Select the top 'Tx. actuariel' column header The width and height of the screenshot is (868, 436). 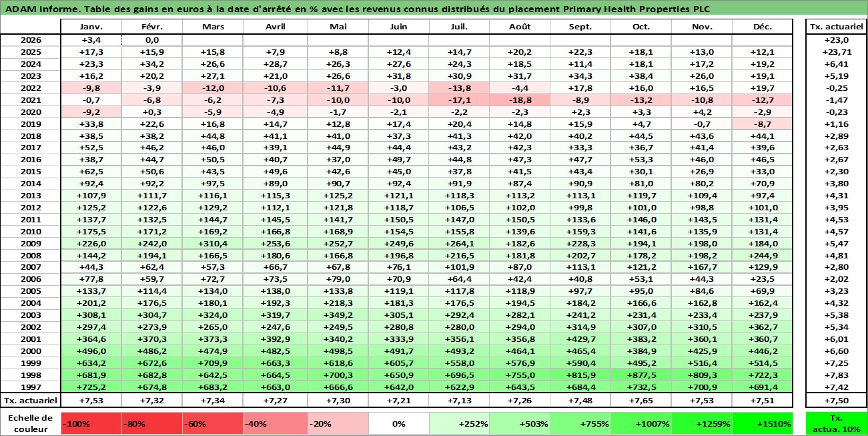point(836,27)
